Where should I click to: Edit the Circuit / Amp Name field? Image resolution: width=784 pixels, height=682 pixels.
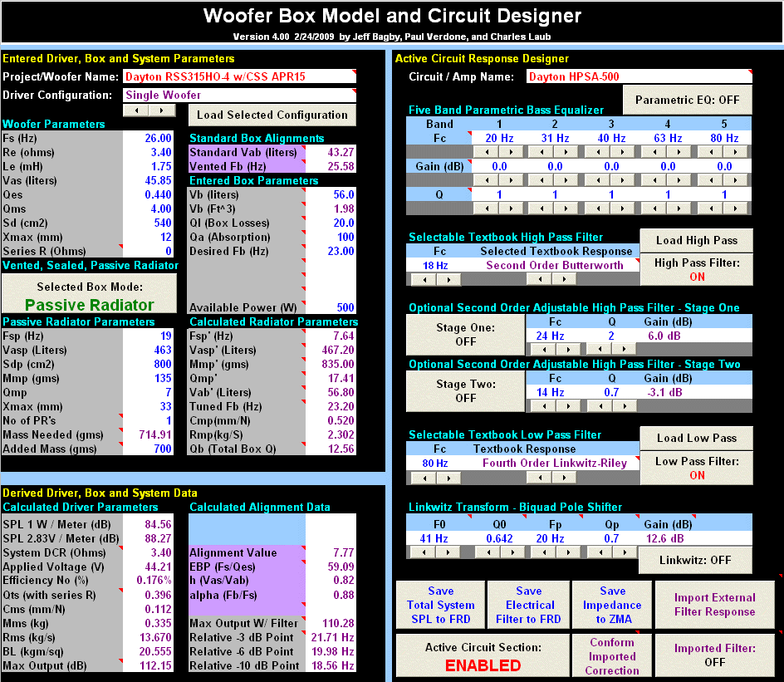click(x=639, y=76)
